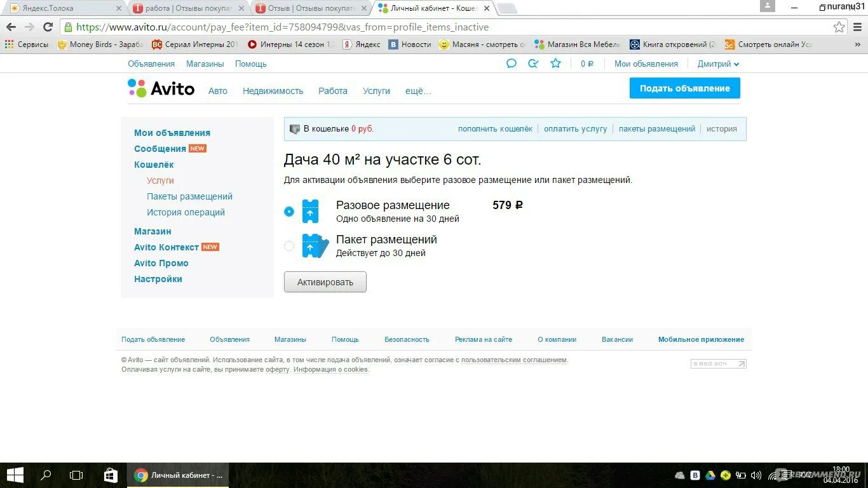Close the 'Личный кабинет' tab
This screenshot has height=488, width=868.
486,8
